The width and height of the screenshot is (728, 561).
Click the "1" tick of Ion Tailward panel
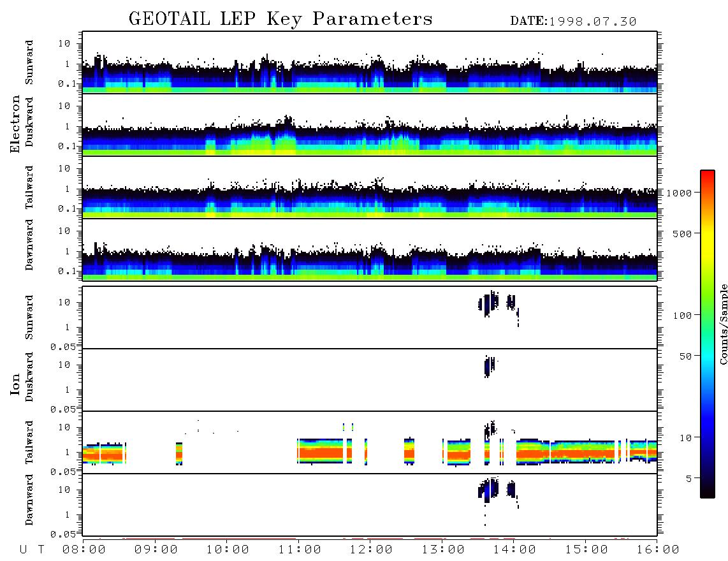[68, 453]
